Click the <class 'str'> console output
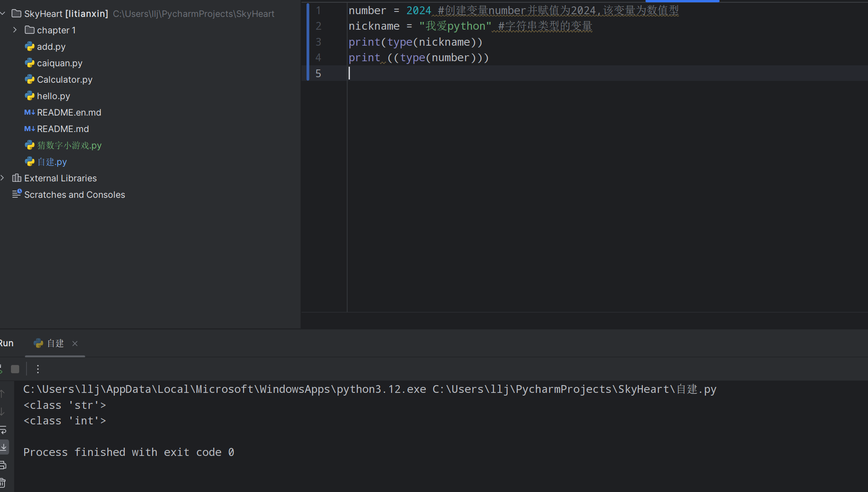 pos(65,405)
